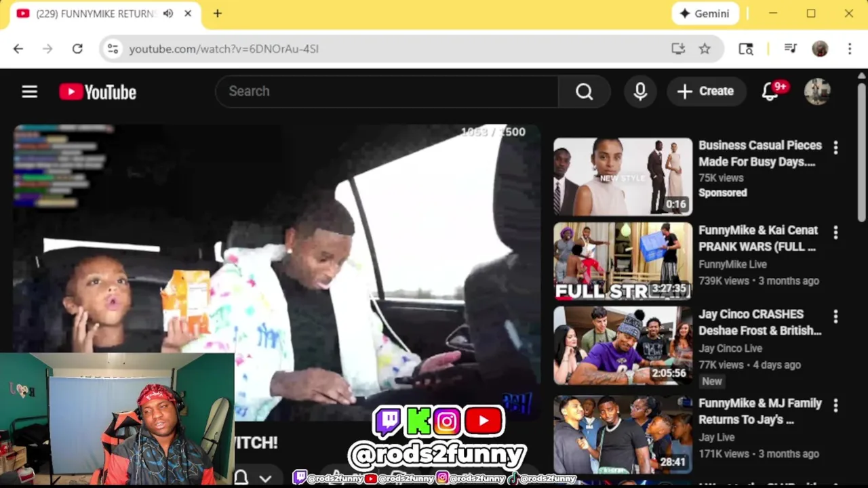Go back with browser back arrow
The height and width of the screenshot is (488, 868).
pyautogui.click(x=18, y=49)
